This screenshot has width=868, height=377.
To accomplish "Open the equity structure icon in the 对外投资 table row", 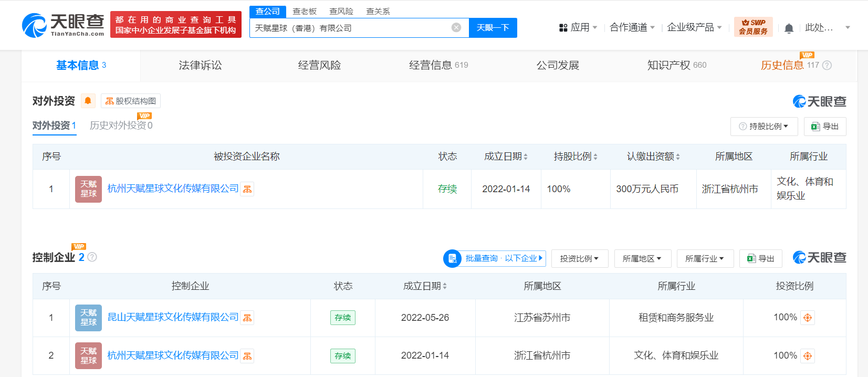I will click(247, 189).
